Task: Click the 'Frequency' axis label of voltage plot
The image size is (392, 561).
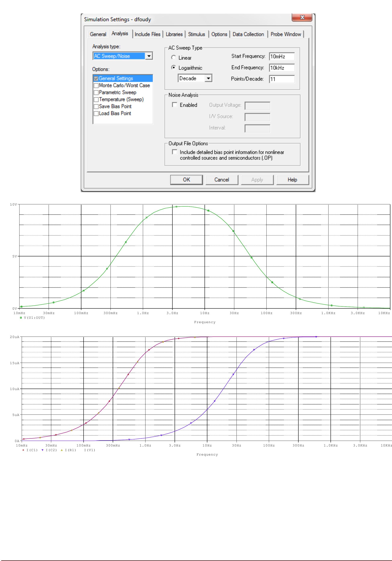Action: click(205, 322)
